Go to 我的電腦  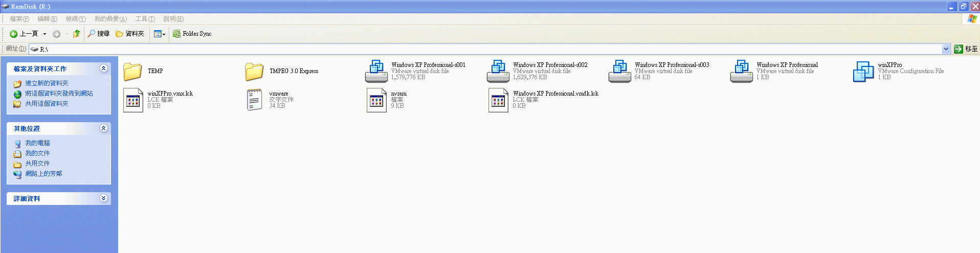pos(37,143)
